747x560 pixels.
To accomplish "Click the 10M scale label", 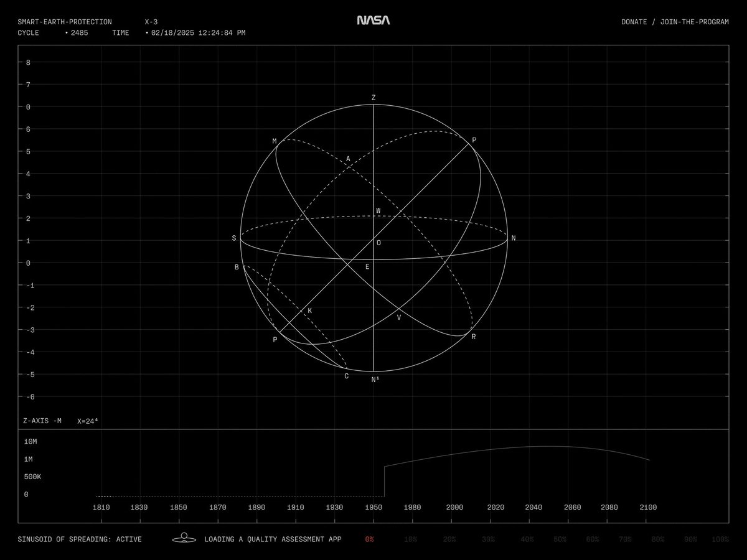I will [x=31, y=441].
